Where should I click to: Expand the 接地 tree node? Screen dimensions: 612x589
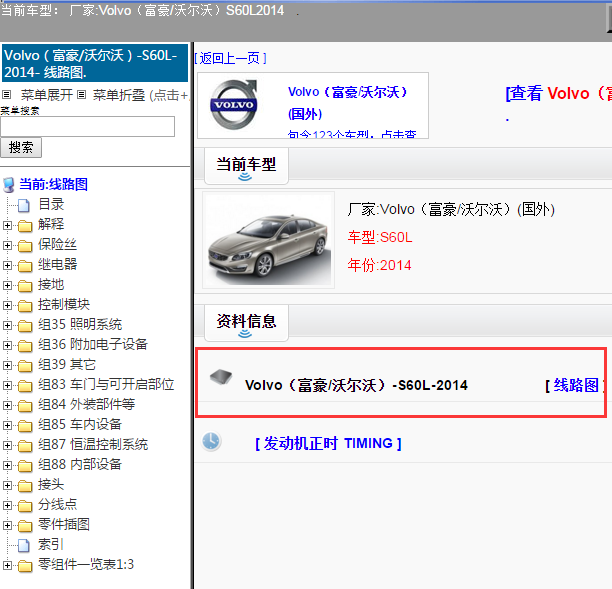coord(7,285)
